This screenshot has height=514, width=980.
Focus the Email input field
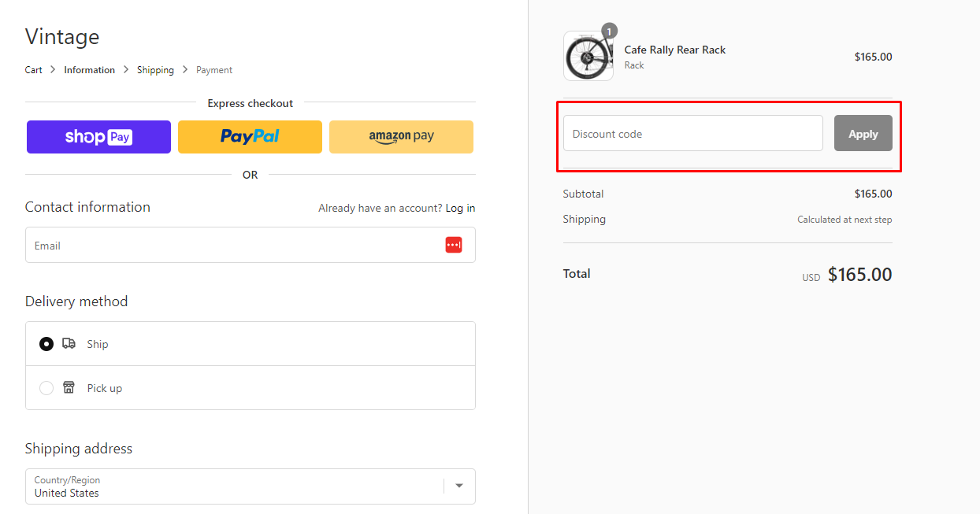click(x=251, y=245)
